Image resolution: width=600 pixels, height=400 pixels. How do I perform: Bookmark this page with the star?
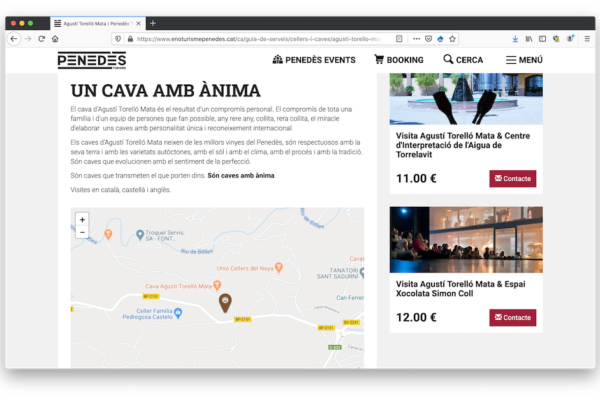(441, 38)
